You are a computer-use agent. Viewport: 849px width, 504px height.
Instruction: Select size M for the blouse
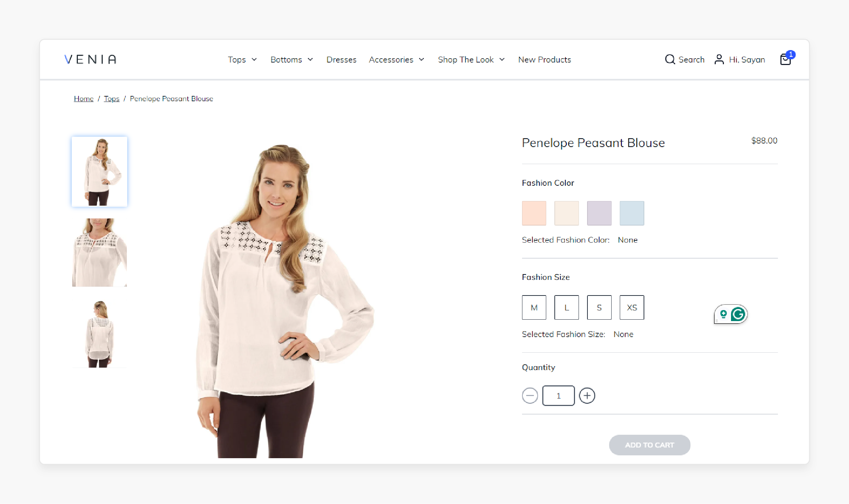point(534,307)
